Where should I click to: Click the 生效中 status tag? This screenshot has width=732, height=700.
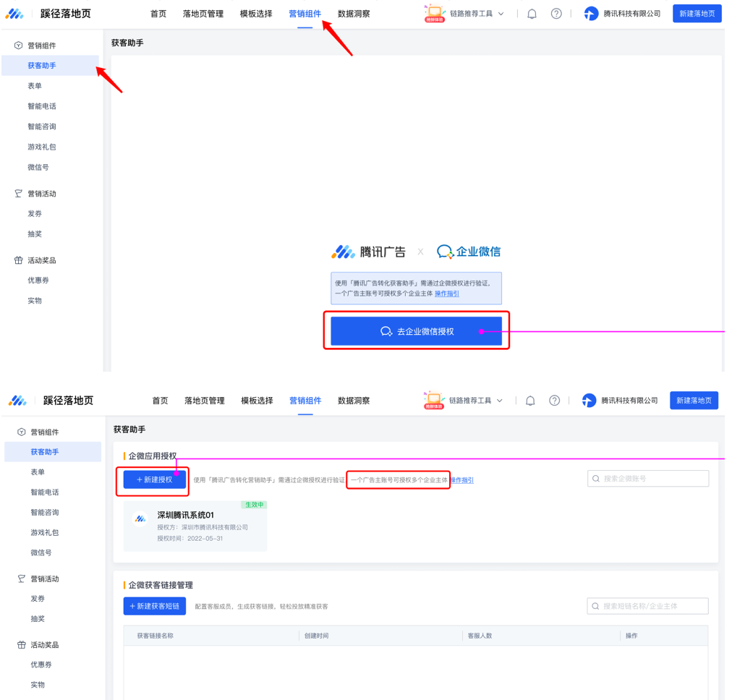pos(254,505)
